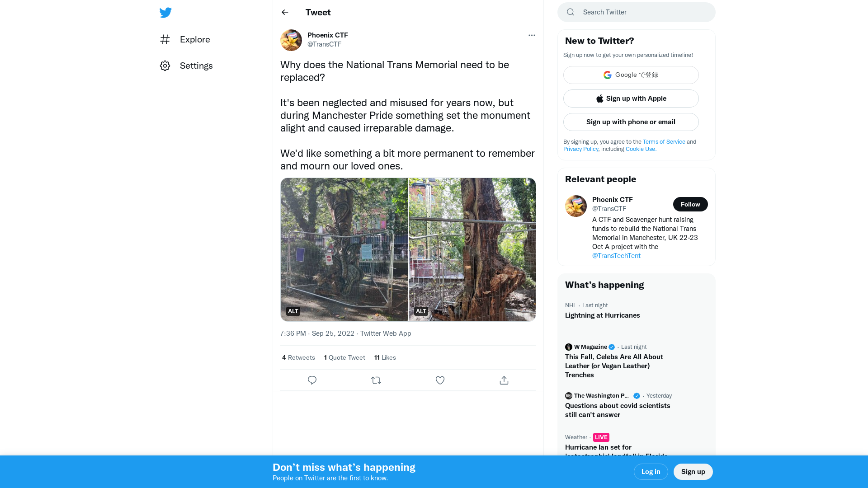The height and width of the screenshot is (488, 868).
Task: Open the Terms of Service link
Action: 664,142
